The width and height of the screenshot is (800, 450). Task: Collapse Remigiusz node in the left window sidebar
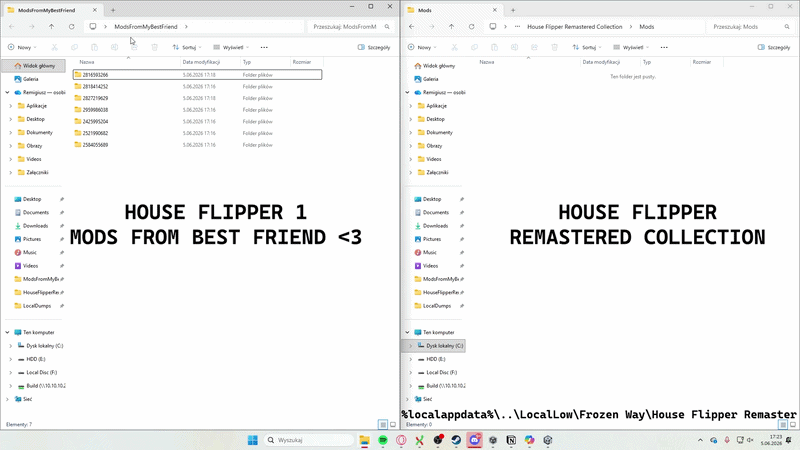7,92
